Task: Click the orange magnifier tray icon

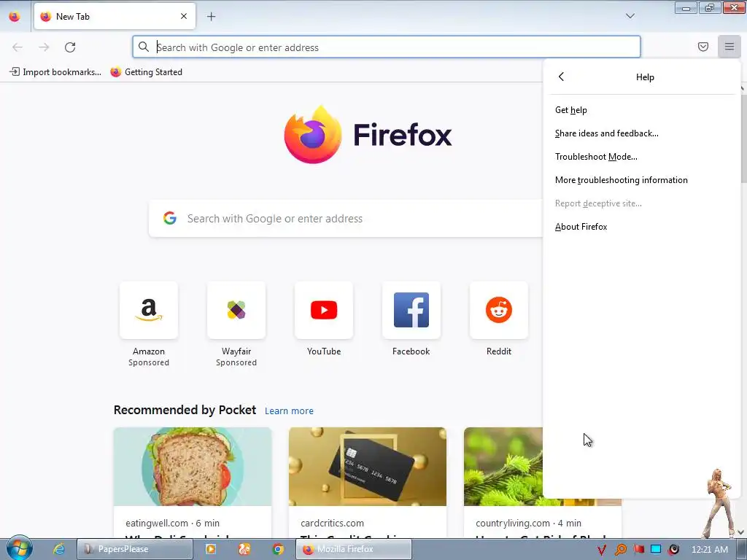Action: coord(620,550)
